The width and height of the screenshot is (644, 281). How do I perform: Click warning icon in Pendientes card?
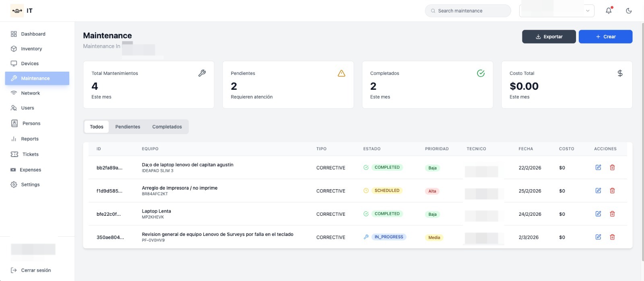click(x=341, y=73)
